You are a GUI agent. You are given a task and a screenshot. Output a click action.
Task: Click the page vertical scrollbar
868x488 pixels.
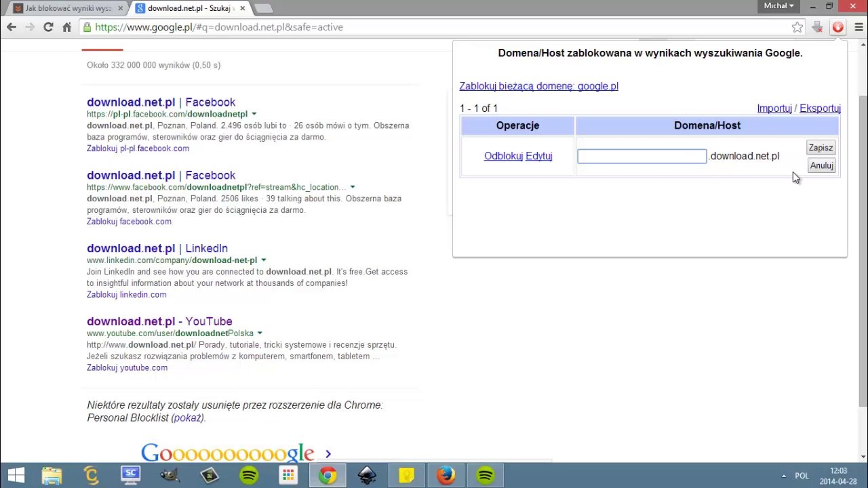pyautogui.click(x=863, y=251)
